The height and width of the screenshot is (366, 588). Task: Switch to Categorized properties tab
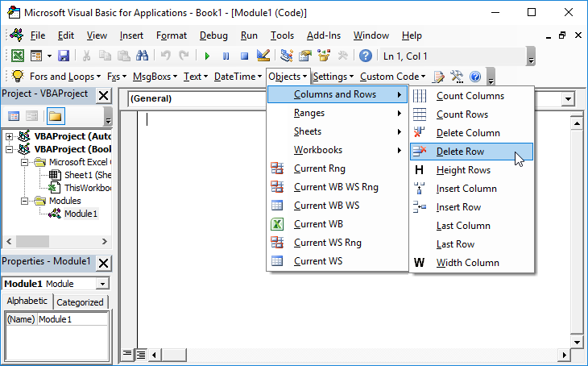[81, 302]
